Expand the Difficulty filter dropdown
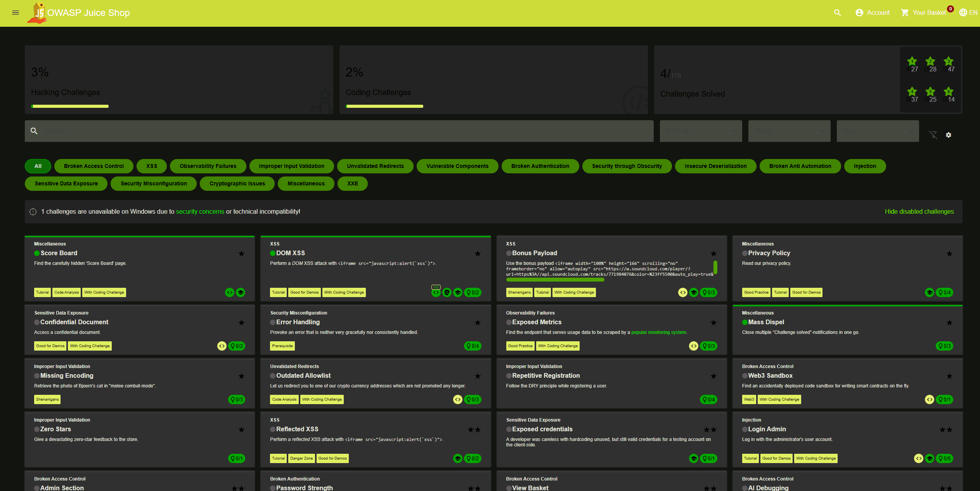Screen dimensions: 980x491 pyautogui.click(x=701, y=131)
